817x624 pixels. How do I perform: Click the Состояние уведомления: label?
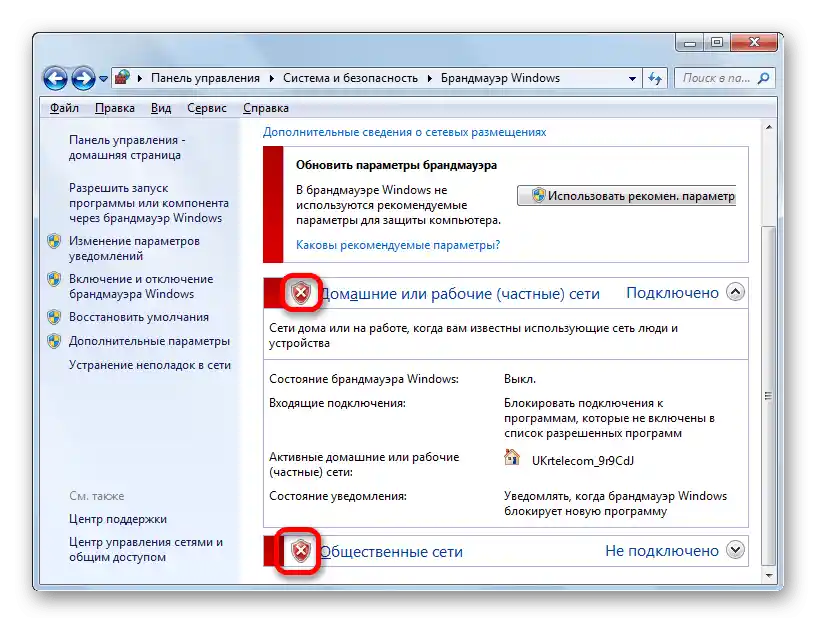[338, 496]
